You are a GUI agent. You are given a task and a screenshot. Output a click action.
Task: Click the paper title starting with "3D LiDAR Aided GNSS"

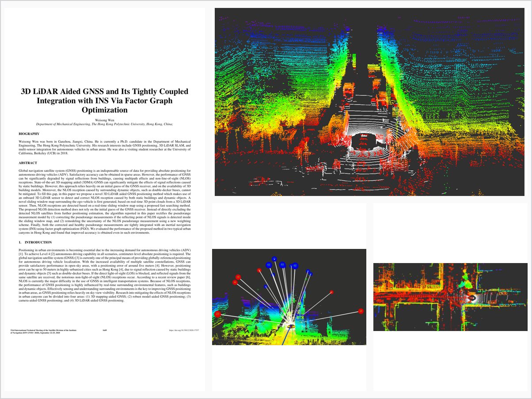[105, 101]
